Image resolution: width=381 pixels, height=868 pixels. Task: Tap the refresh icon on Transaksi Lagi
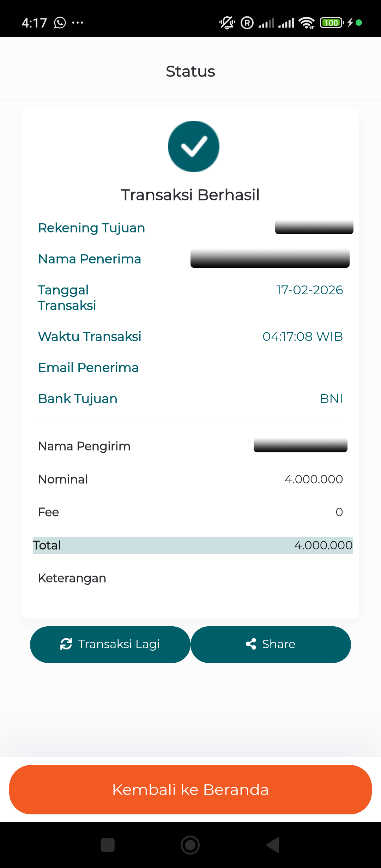click(x=66, y=644)
